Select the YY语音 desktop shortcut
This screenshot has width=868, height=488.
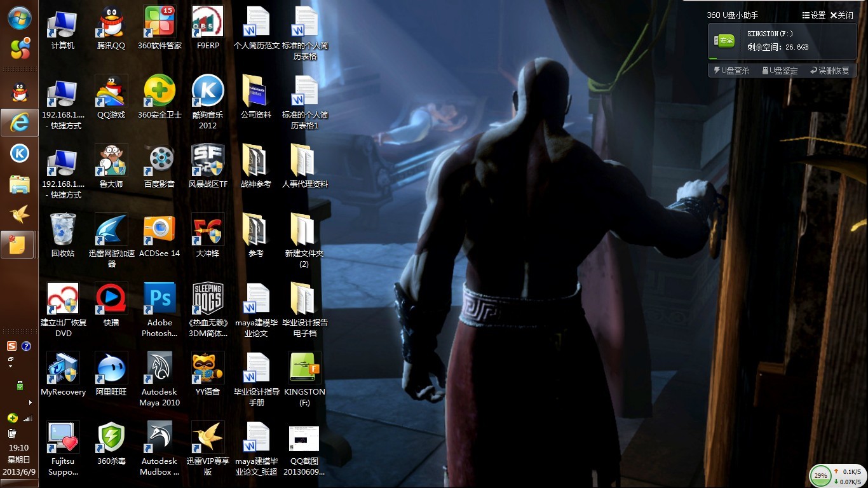tap(208, 374)
